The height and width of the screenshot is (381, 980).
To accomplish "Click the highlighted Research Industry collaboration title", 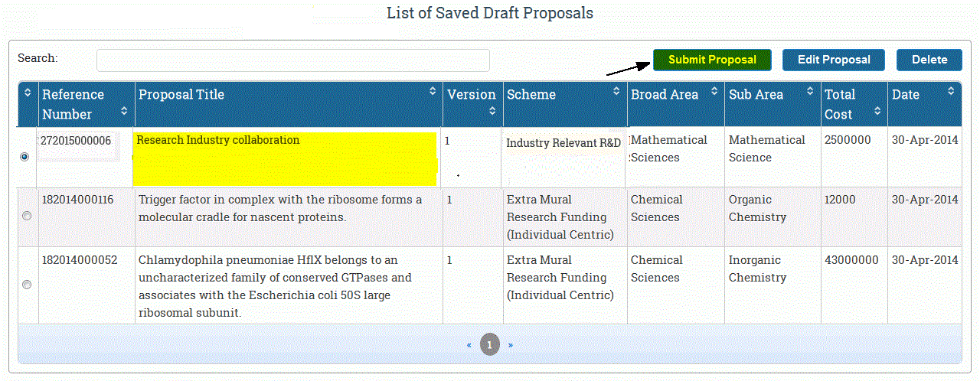I will 218,140.
